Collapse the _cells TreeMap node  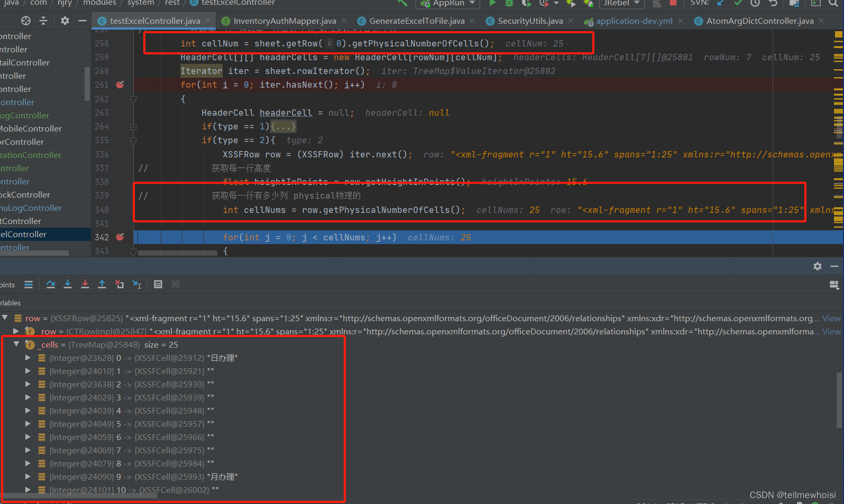click(x=16, y=344)
